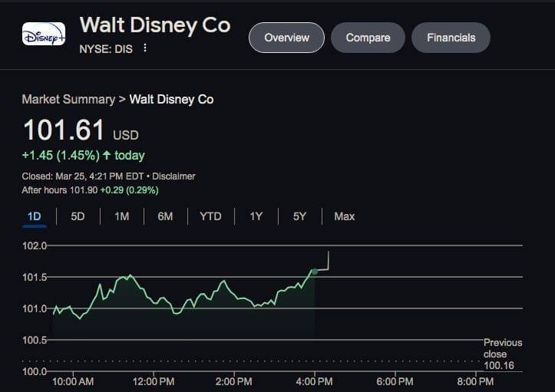
Task: Follow the Market Summary breadcrumb link
Action: (68, 100)
